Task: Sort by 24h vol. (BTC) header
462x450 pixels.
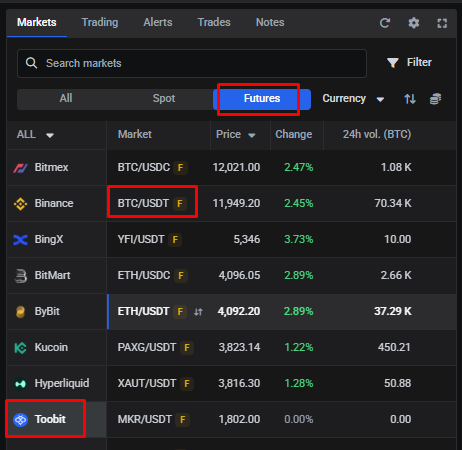Action: (x=377, y=134)
